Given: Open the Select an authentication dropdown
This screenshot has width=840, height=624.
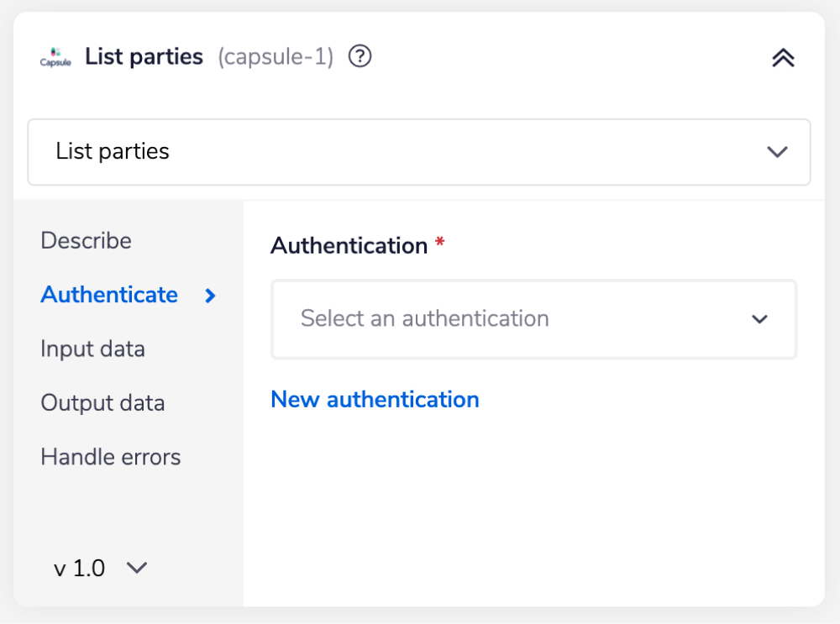Looking at the screenshot, I should tap(533, 320).
